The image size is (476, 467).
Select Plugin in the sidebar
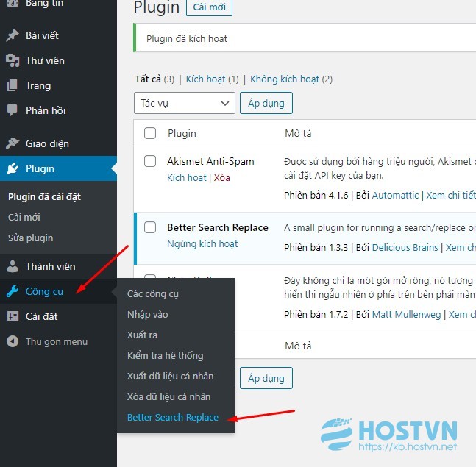(58, 168)
